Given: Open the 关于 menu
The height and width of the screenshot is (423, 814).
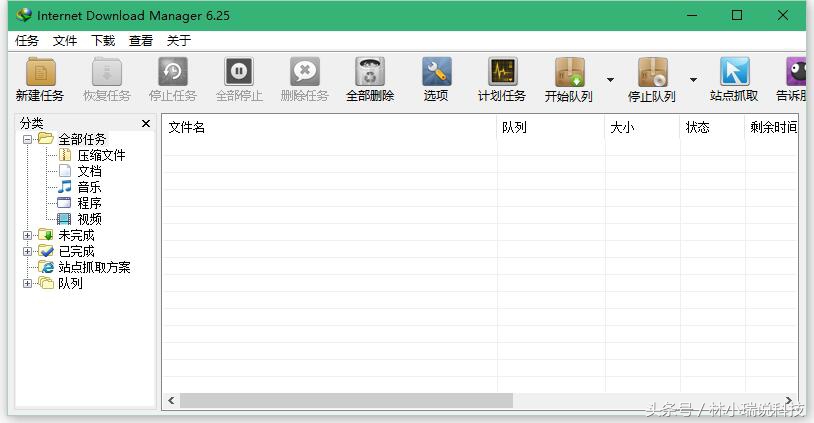Looking at the screenshot, I should coord(179,40).
